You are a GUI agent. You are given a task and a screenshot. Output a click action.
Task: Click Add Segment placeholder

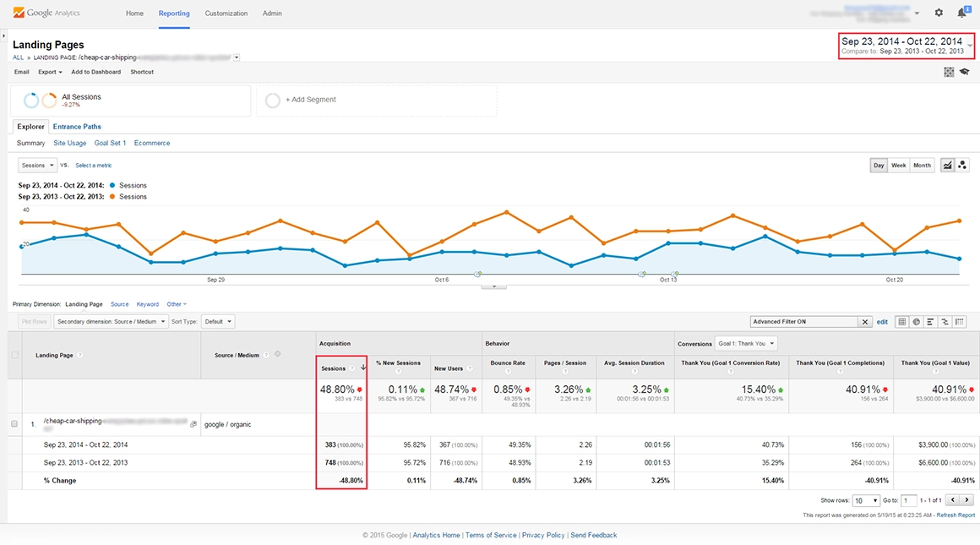pyautogui.click(x=376, y=100)
